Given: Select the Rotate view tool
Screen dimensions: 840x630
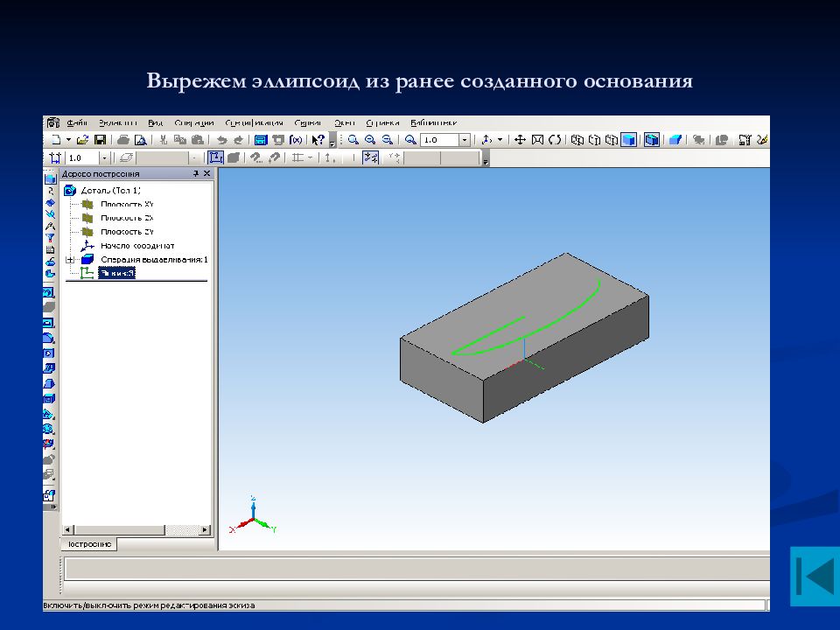Looking at the screenshot, I should click(555, 140).
